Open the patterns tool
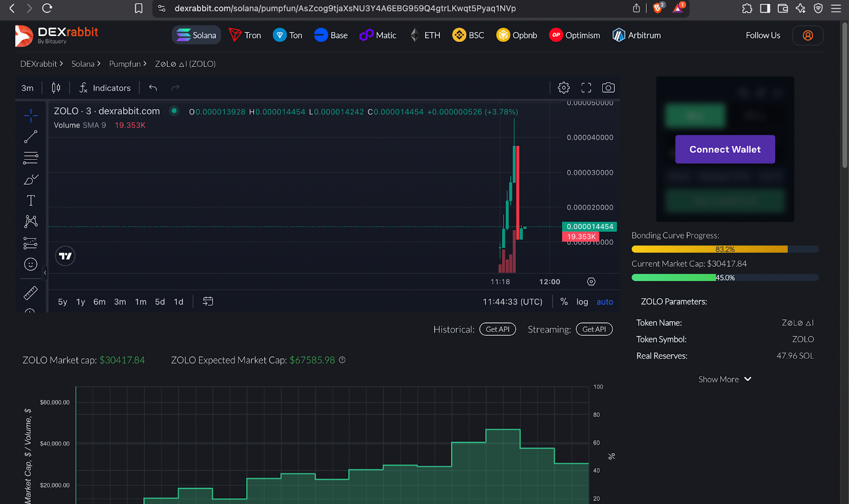The height and width of the screenshot is (504, 849). pos(31,221)
